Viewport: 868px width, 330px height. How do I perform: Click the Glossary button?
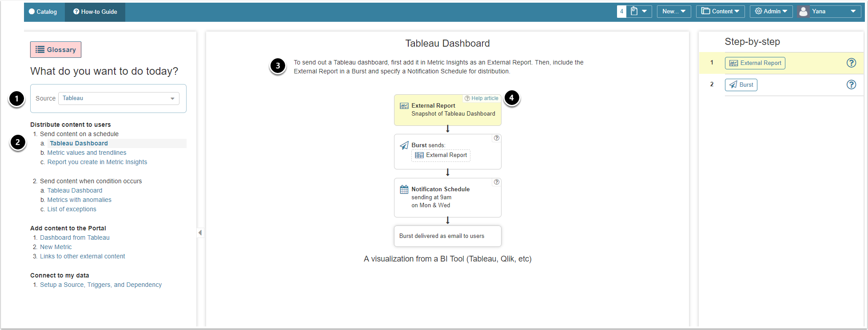pyautogui.click(x=56, y=50)
